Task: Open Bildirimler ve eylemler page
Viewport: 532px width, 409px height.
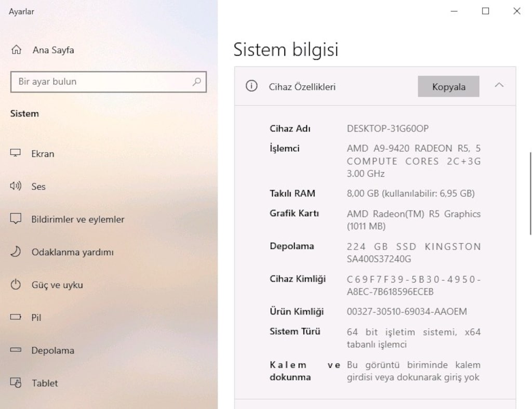Action: coord(78,220)
